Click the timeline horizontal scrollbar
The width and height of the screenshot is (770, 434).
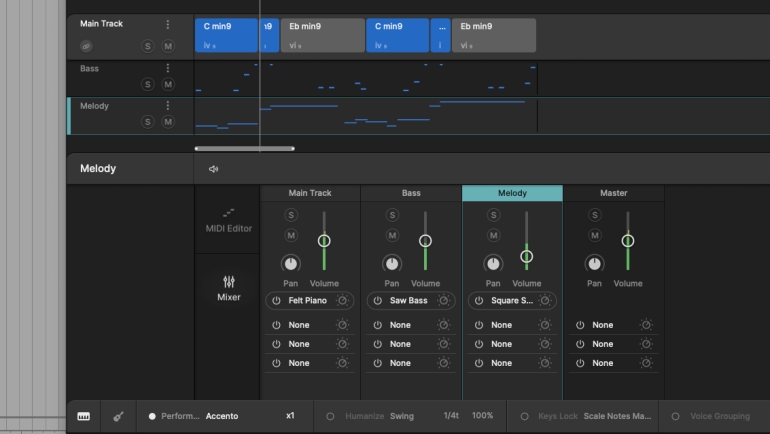(245, 148)
